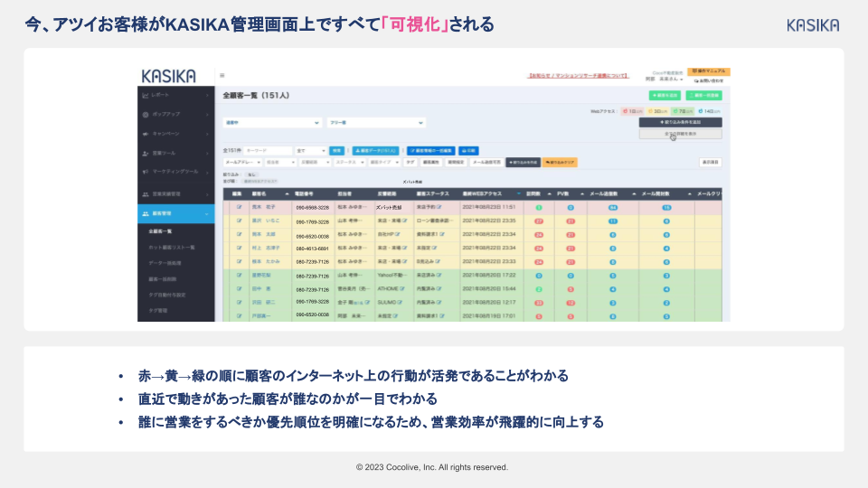Click the blue 印刷 print button

[468, 151]
